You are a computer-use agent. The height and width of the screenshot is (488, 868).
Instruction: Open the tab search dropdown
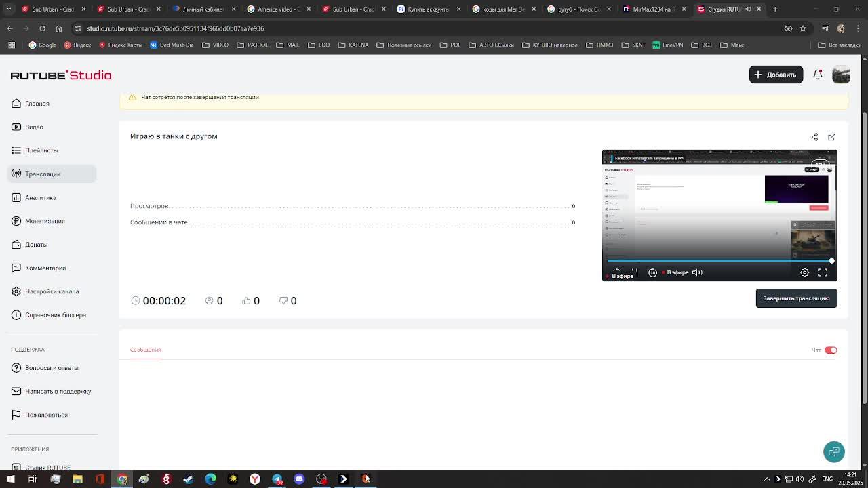click(9, 9)
